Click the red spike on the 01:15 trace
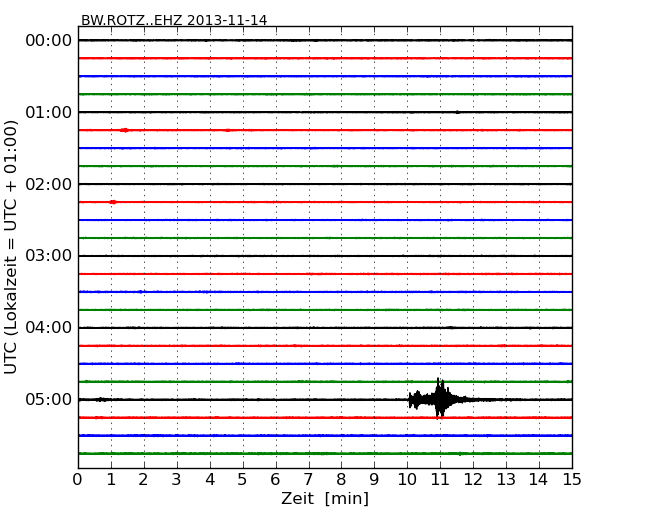Image resolution: width=650 pixels, height=520 pixels. (124, 130)
